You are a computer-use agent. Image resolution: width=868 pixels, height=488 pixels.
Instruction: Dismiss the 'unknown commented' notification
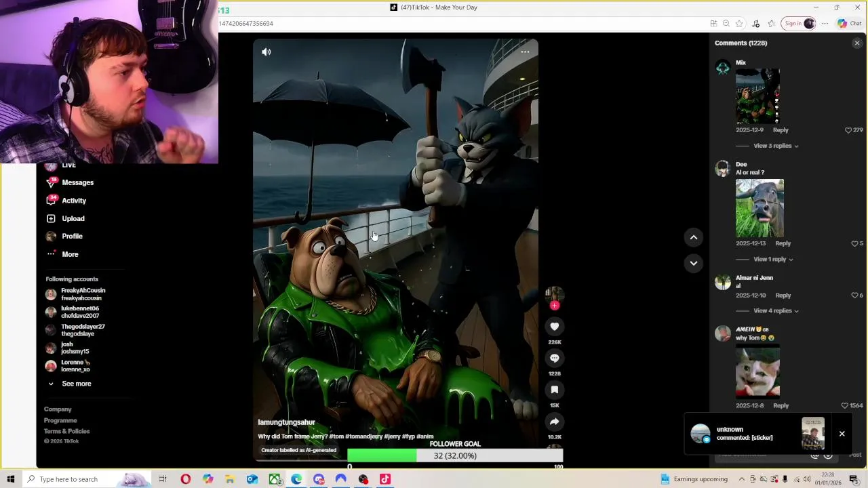tap(842, 434)
